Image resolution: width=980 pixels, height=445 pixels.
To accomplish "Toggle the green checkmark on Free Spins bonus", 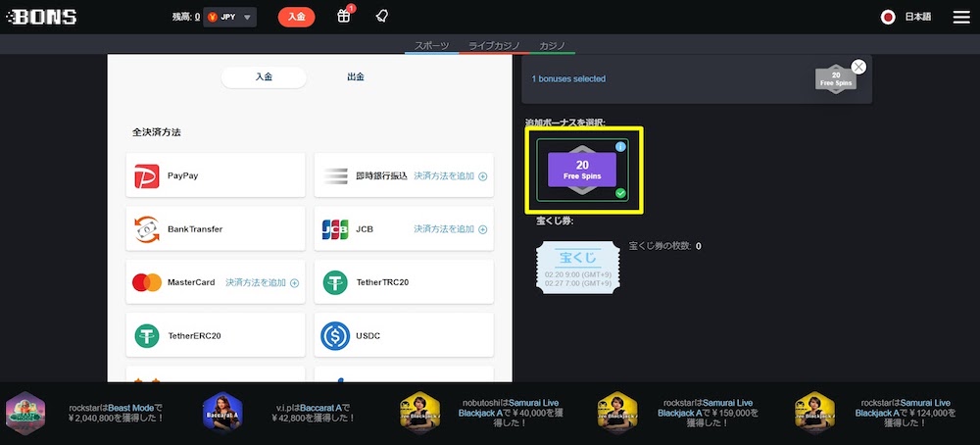I will pos(619,194).
